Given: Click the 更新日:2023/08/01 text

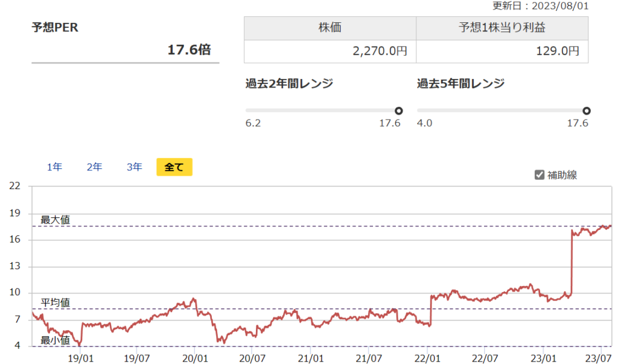Looking at the screenshot, I should [x=540, y=6].
